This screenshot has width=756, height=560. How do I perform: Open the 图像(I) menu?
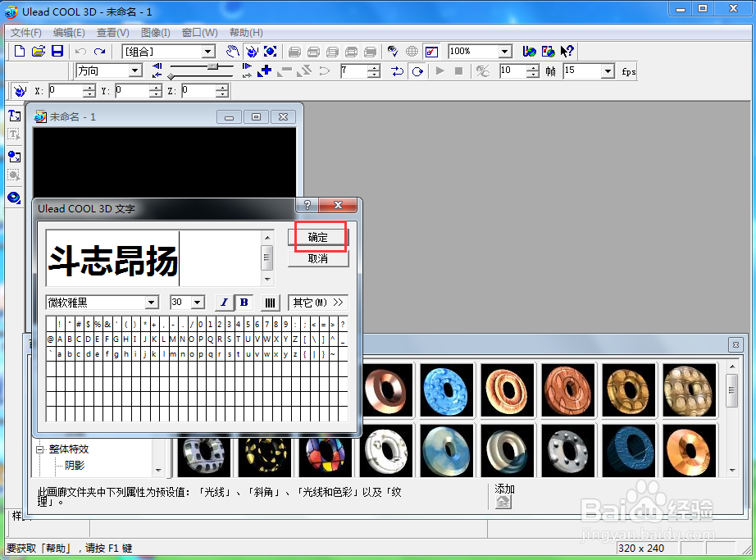point(156,33)
